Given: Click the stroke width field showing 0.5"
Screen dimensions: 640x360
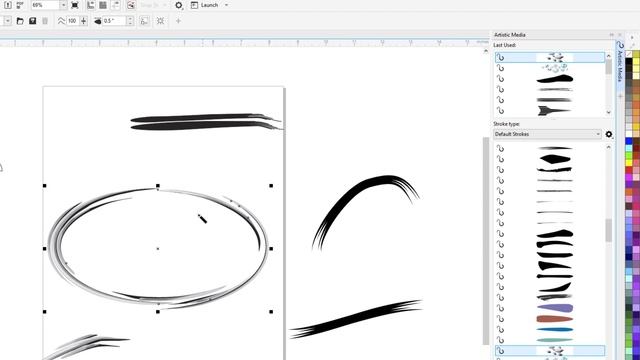Looking at the screenshot, I should 114,21.
